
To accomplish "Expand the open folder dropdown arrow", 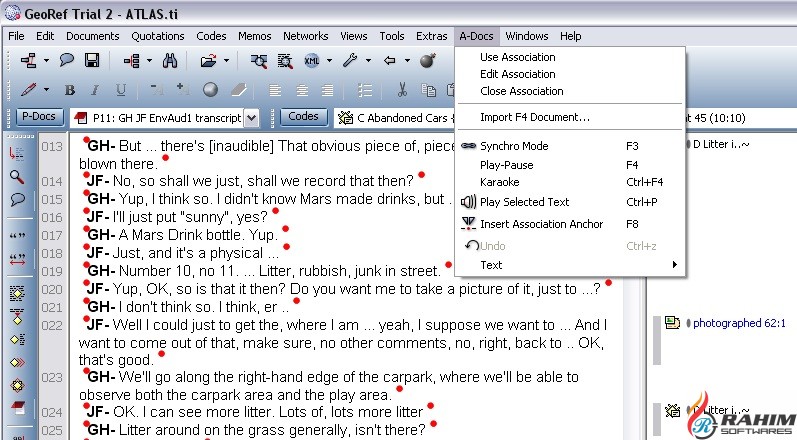I will tap(227, 61).
